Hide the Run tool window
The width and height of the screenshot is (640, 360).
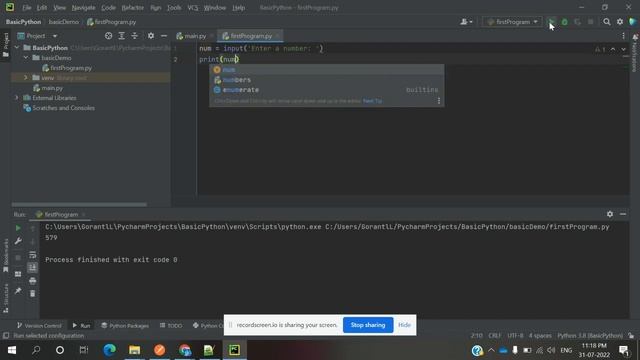click(623, 214)
